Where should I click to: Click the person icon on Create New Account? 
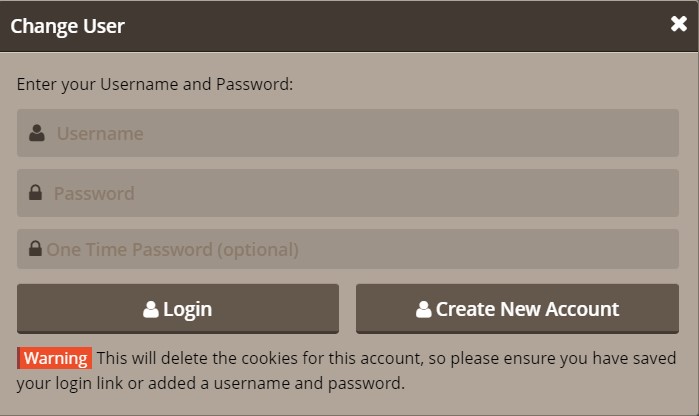pyautogui.click(x=424, y=309)
